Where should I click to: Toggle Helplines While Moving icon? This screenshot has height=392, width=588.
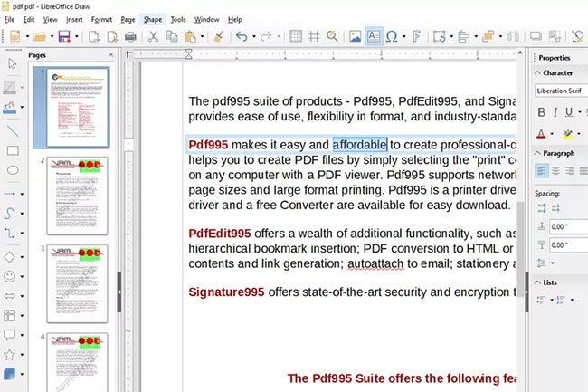(x=314, y=36)
